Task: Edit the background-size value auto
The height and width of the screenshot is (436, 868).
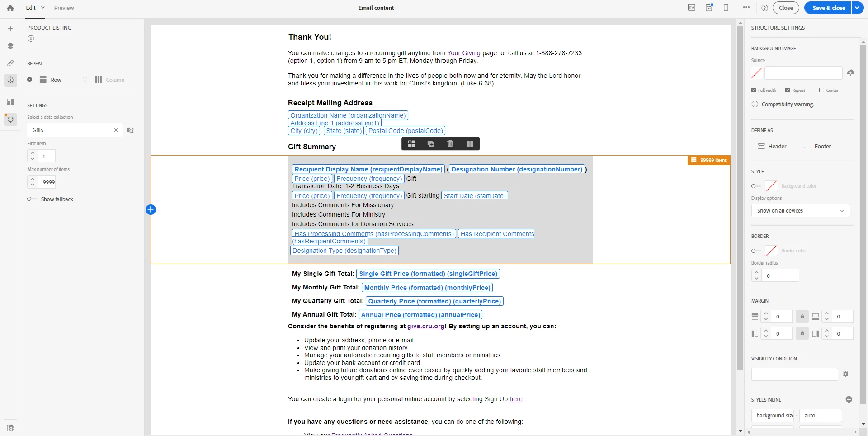Action: (821, 415)
